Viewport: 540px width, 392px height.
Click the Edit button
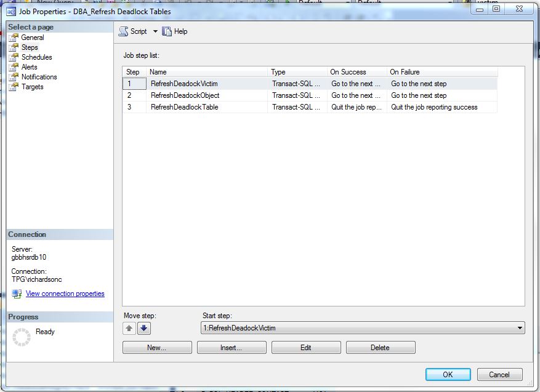[x=306, y=348]
